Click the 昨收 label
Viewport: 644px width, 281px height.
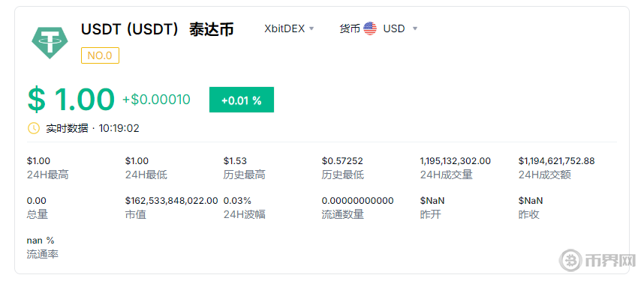tap(529, 214)
